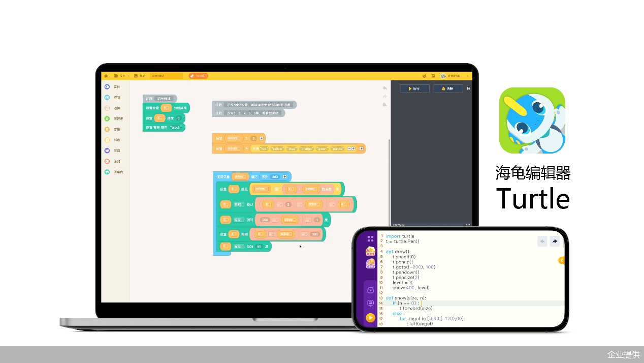Select the 运算 (Operators) block category
The image size is (644, 363).
(113, 108)
